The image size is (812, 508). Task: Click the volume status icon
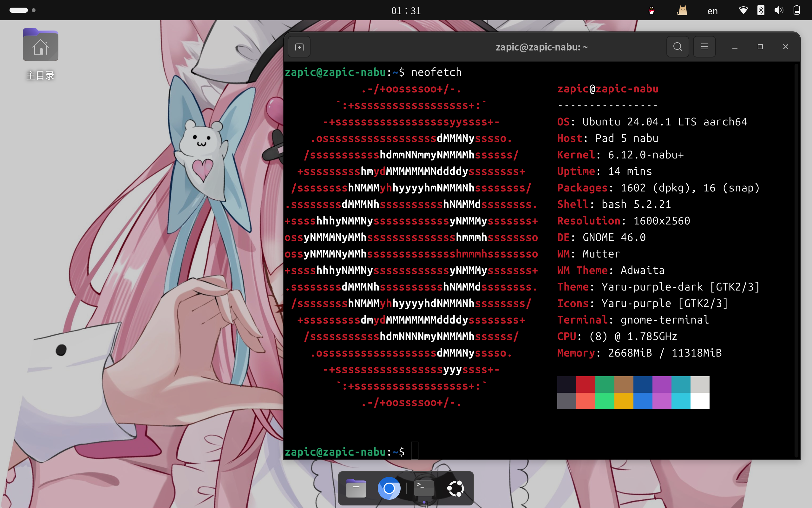pyautogui.click(x=778, y=10)
